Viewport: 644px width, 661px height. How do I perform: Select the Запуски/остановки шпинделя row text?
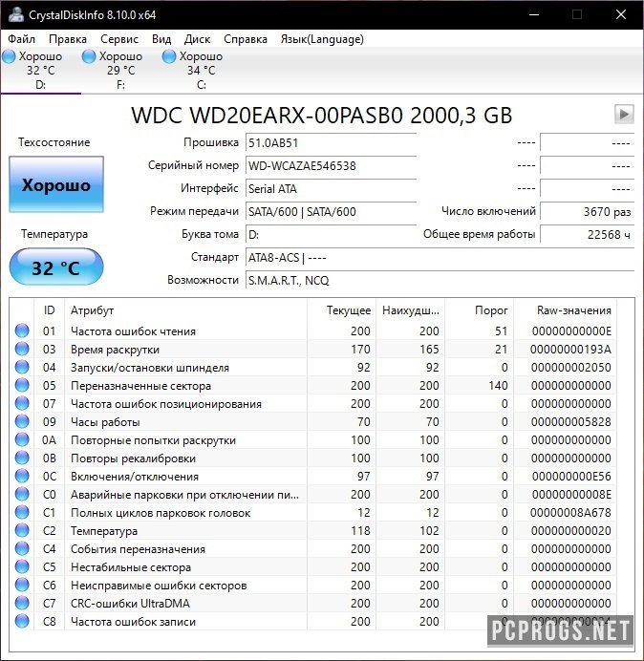pyautogui.click(x=150, y=368)
